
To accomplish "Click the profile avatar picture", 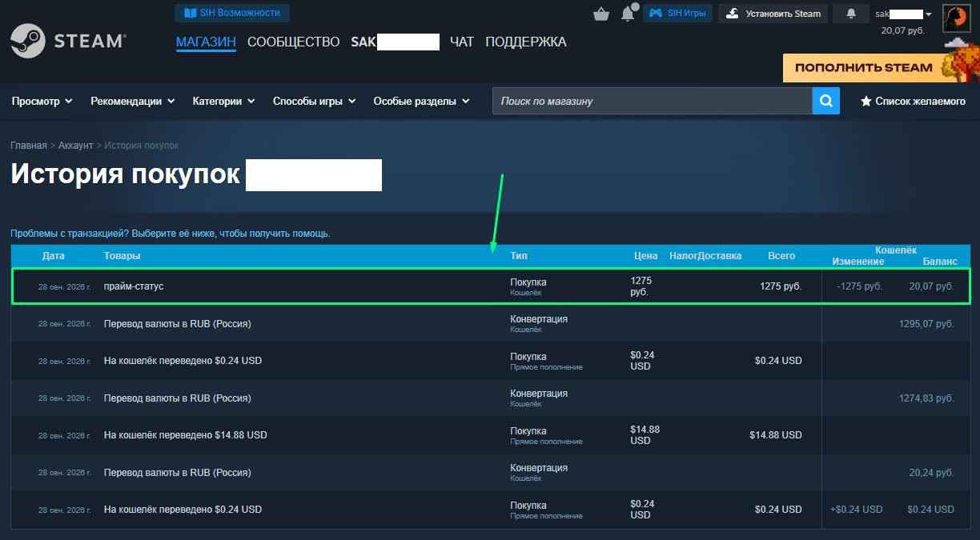I will [x=956, y=18].
